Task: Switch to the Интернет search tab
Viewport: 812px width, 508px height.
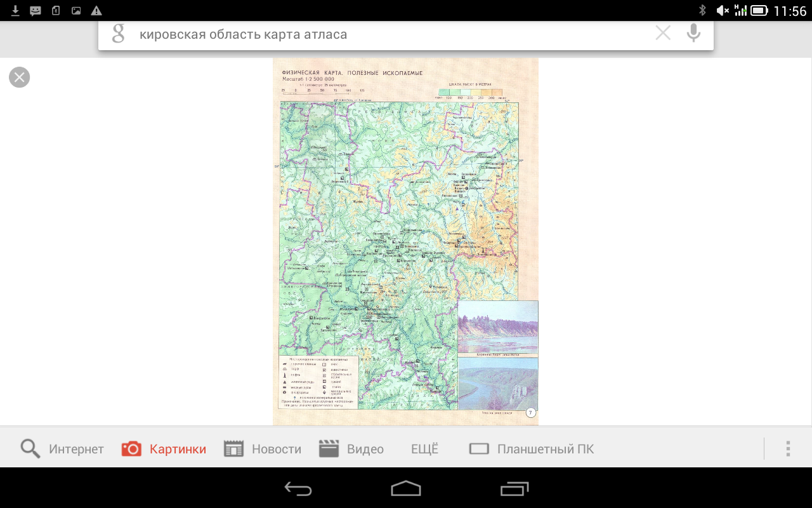Action: [62, 449]
